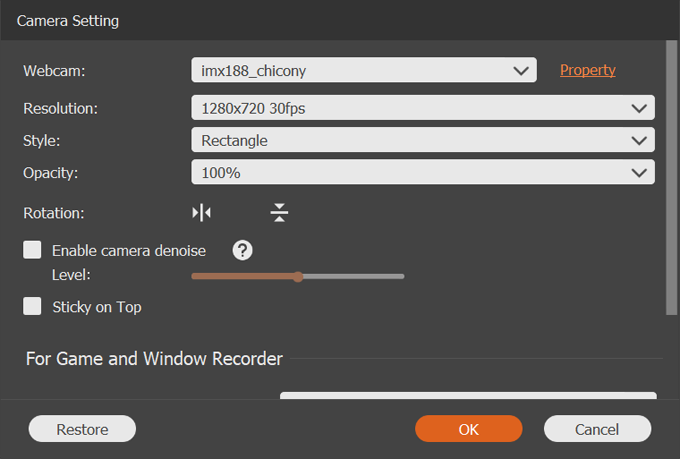Expand the Opacity dropdown at 100%
Viewport: 680px width, 459px height.
point(422,172)
